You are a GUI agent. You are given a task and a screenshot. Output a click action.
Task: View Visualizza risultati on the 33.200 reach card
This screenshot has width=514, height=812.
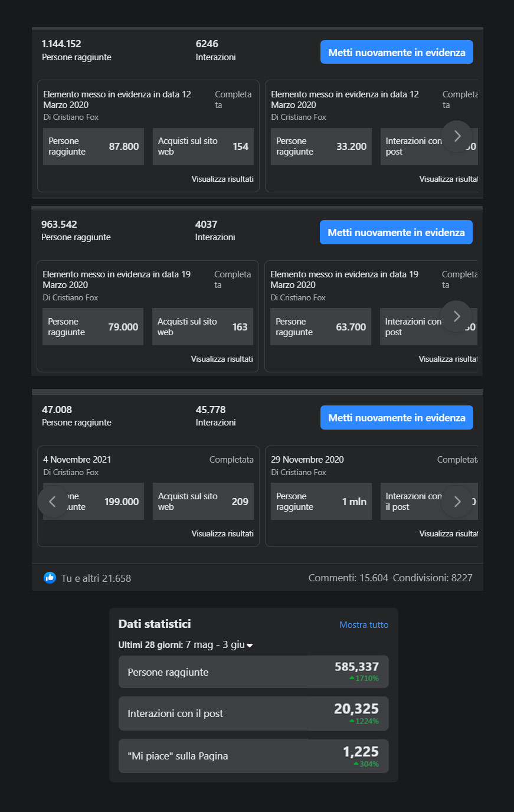[x=448, y=179]
